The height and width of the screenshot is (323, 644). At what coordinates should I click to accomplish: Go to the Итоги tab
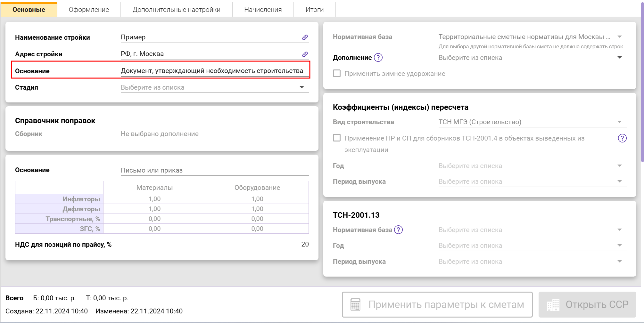pos(314,10)
